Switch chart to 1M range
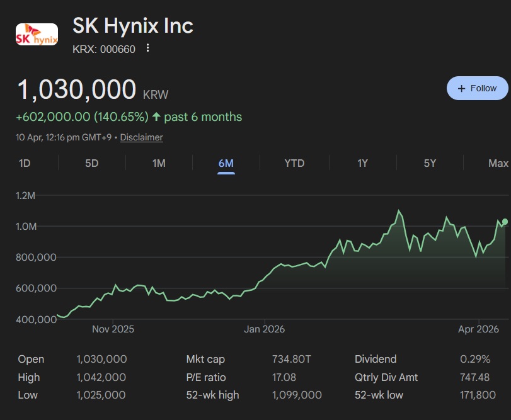511x420 pixels. 159,163
